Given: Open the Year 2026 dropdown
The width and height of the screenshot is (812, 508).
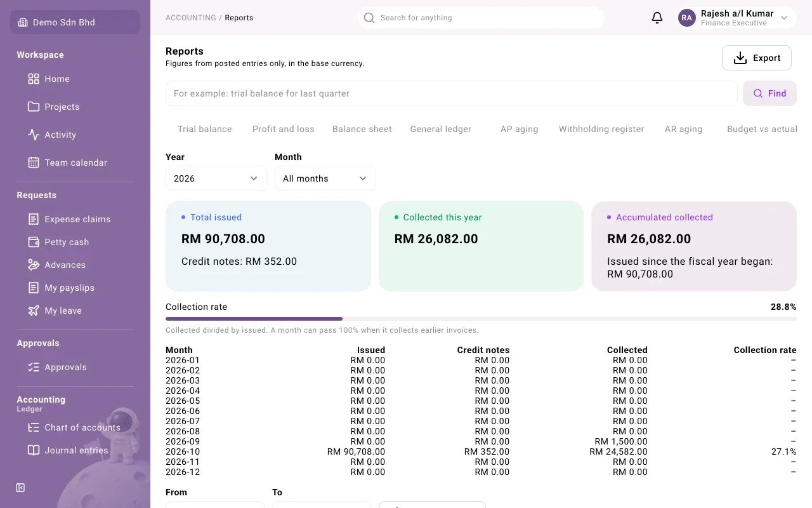Looking at the screenshot, I should pyautogui.click(x=216, y=178).
